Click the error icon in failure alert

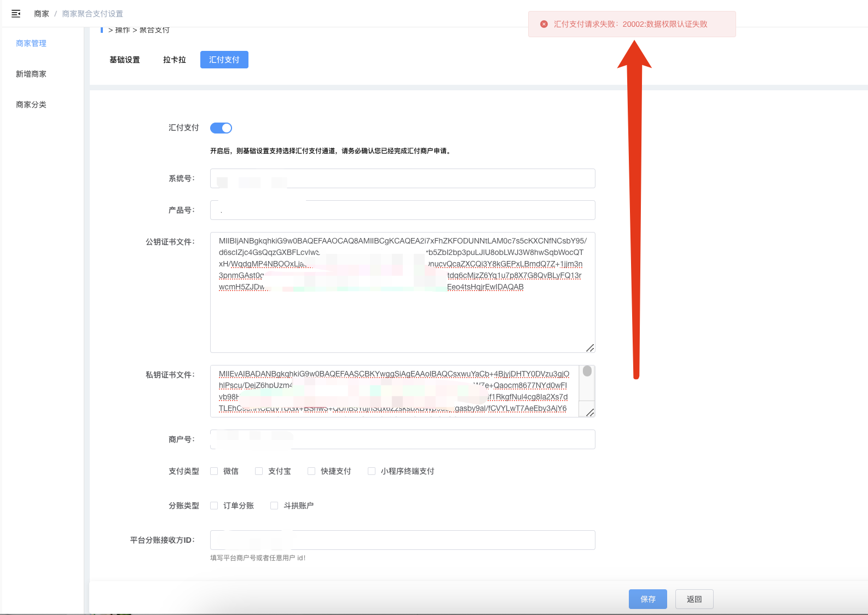(x=543, y=24)
